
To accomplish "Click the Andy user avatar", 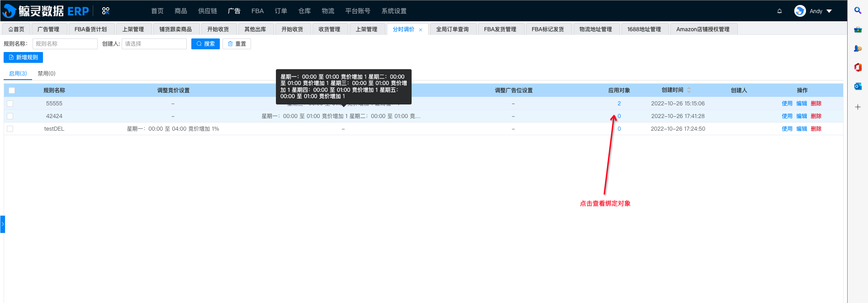I will pos(800,11).
